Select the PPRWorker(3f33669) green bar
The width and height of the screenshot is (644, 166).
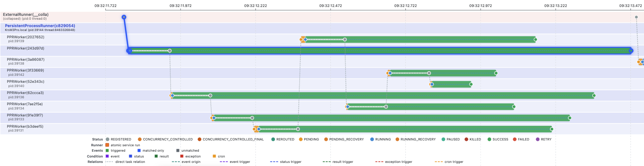tap(442, 73)
